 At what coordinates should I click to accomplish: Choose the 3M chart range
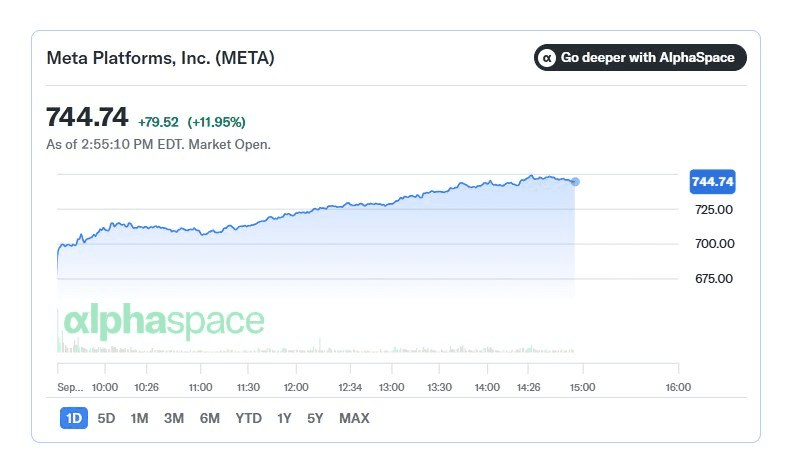click(x=174, y=418)
